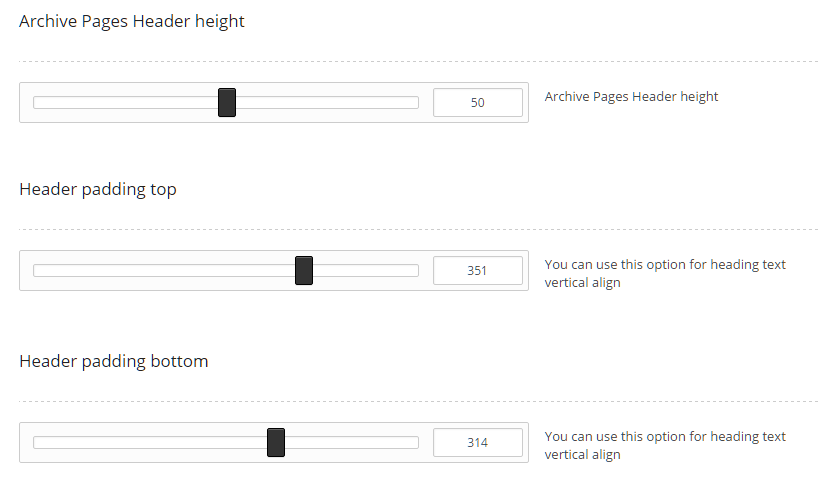This screenshot has height=493, width=818.
Task: Click the description text beside Header padding bottom
Action: [x=665, y=445]
